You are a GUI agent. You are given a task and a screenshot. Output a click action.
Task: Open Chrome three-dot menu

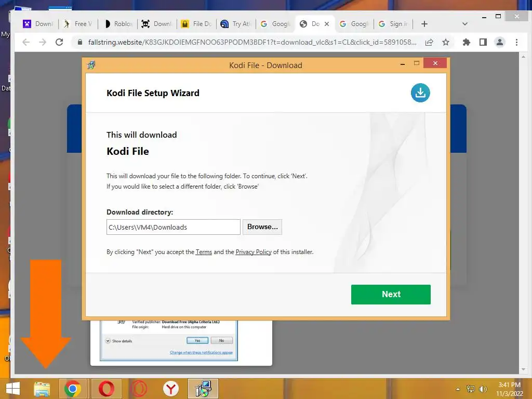[516, 42]
